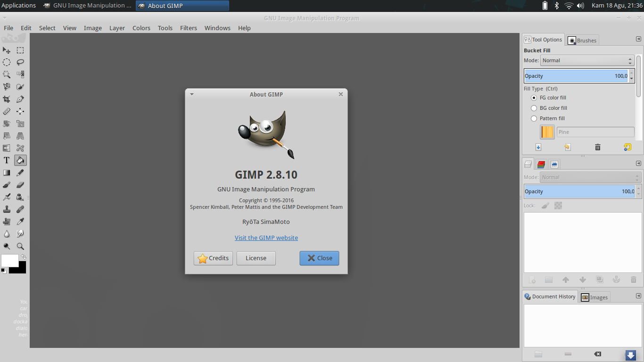
Task: Select the Airbrush tool
Action: coord(7,197)
